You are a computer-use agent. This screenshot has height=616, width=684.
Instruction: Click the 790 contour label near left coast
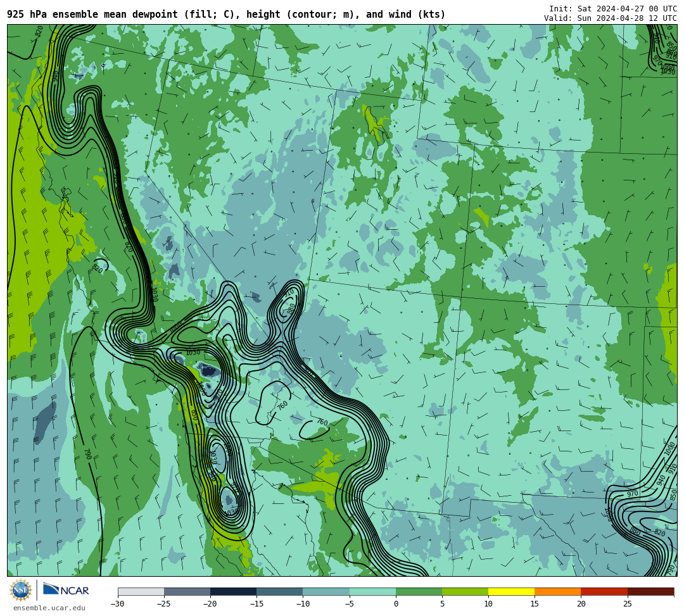tap(87, 454)
